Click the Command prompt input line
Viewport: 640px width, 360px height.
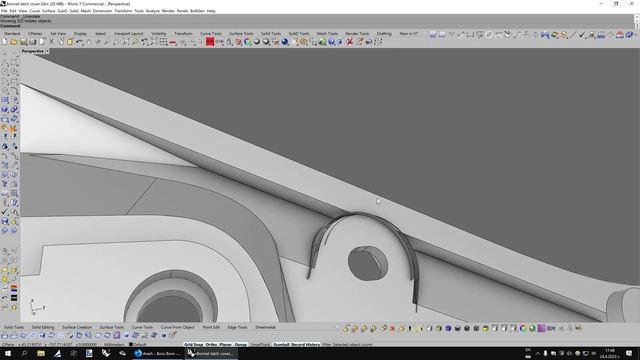[x=318, y=26]
